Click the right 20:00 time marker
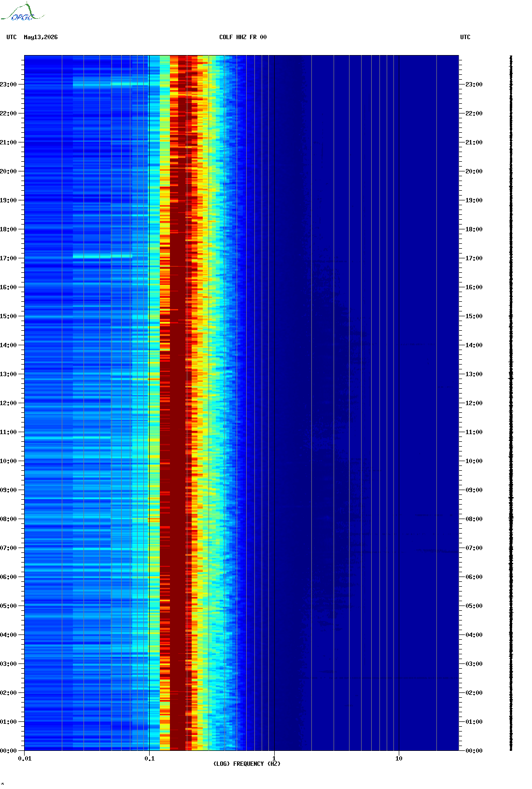Image resolution: width=532 pixels, height=789 pixels. 474,171
